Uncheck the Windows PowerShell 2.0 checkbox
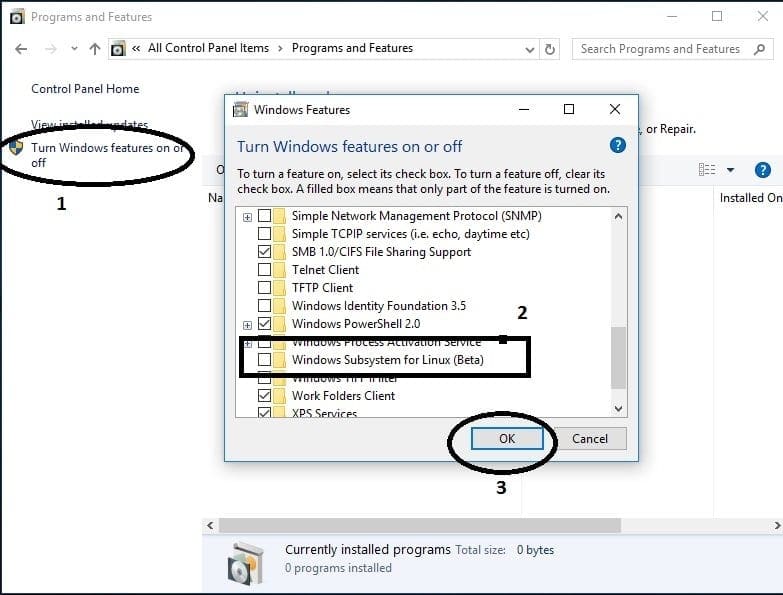This screenshot has width=783, height=595. 265,323
